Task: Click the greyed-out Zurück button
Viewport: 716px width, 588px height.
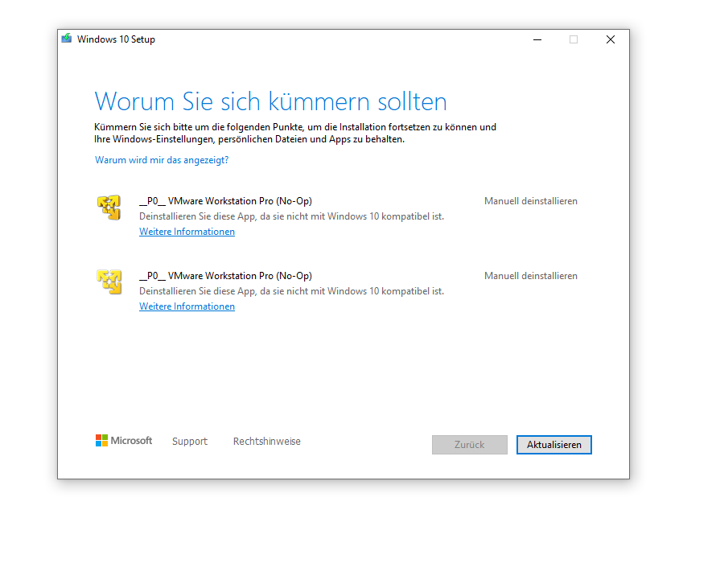Action: [x=469, y=445]
